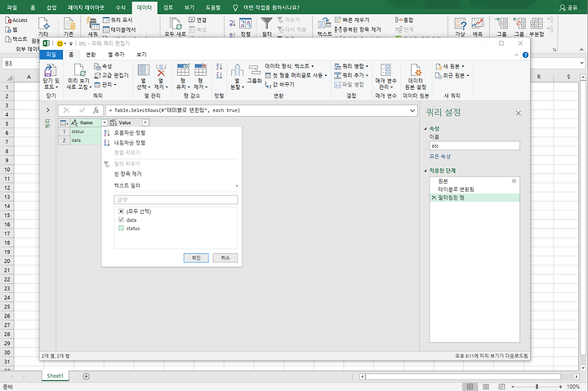The image size is (588, 391).
Task: Click Split Column (열 분할) icon
Action: point(237,70)
